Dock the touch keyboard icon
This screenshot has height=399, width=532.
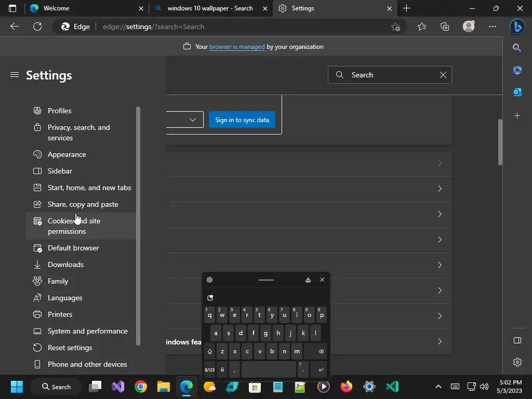click(x=308, y=280)
